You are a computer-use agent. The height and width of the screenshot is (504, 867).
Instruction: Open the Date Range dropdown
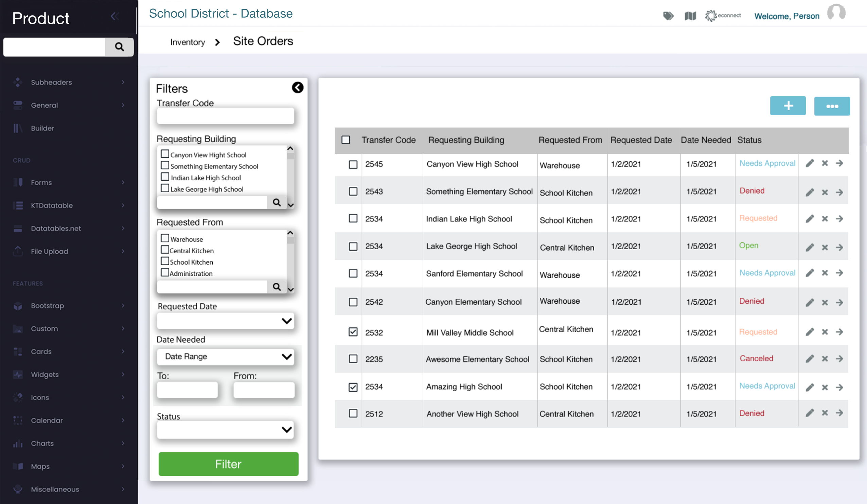pyautogui.click(x=225, y=357)
